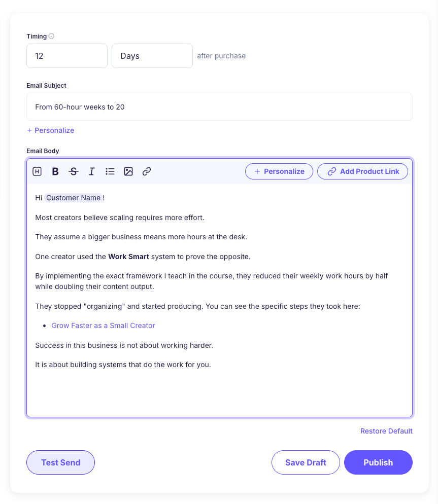Edit the Email Subject field
Image resolution: width=438 pixels, height=504 pixels.
click(x=219, y=106)
